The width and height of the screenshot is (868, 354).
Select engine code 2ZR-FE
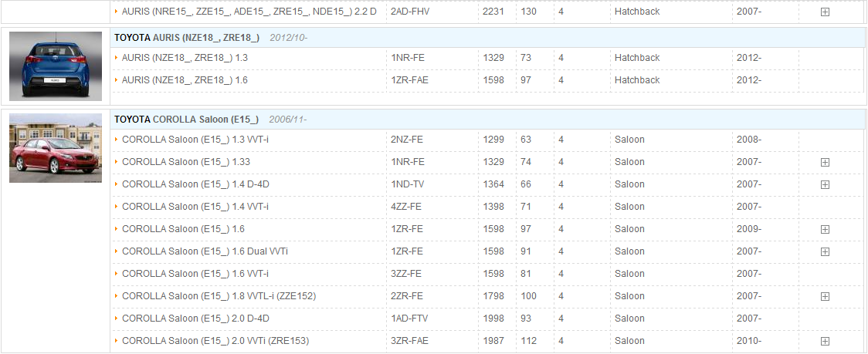[407, 296]
